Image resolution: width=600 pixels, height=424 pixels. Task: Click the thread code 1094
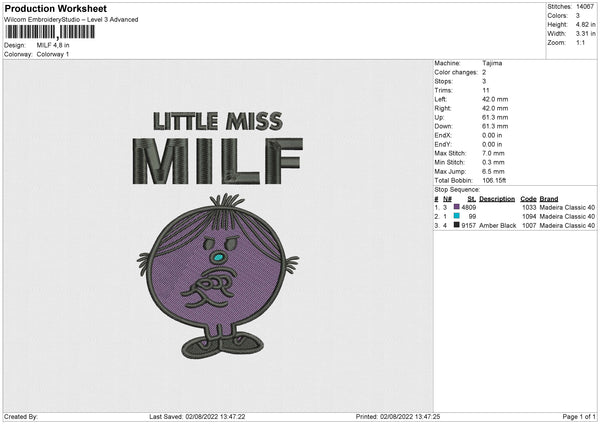[x=529, y=217]
